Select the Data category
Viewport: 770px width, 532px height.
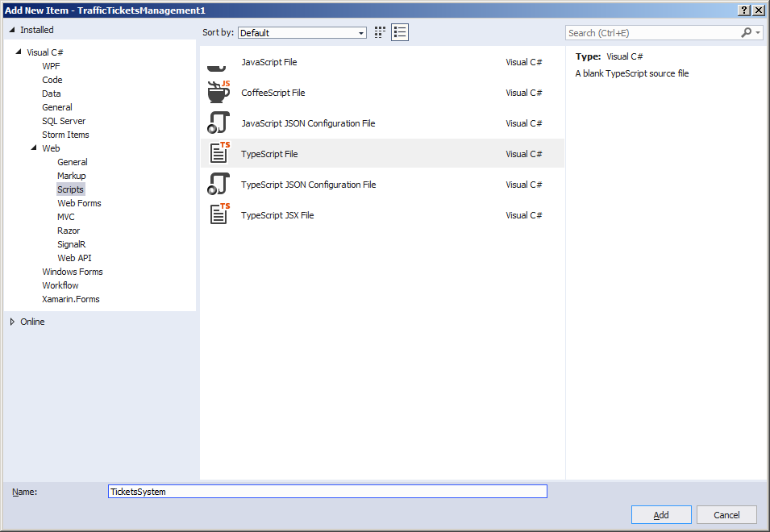point(52,94)
